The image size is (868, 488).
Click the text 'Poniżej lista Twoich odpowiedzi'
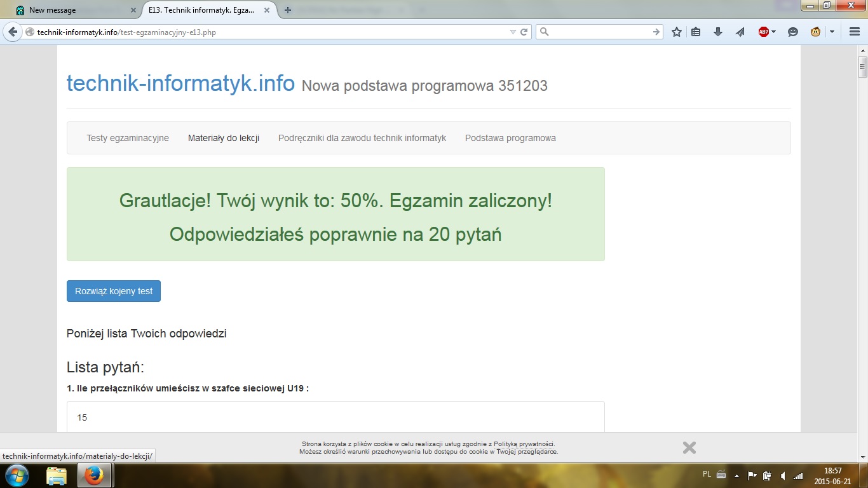pos(146,334)
